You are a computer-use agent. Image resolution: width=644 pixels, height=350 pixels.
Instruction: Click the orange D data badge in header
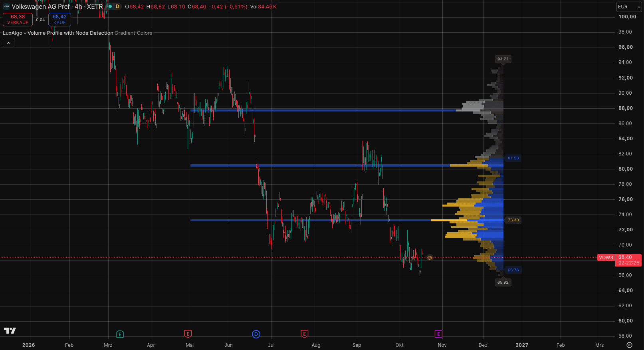117,6
